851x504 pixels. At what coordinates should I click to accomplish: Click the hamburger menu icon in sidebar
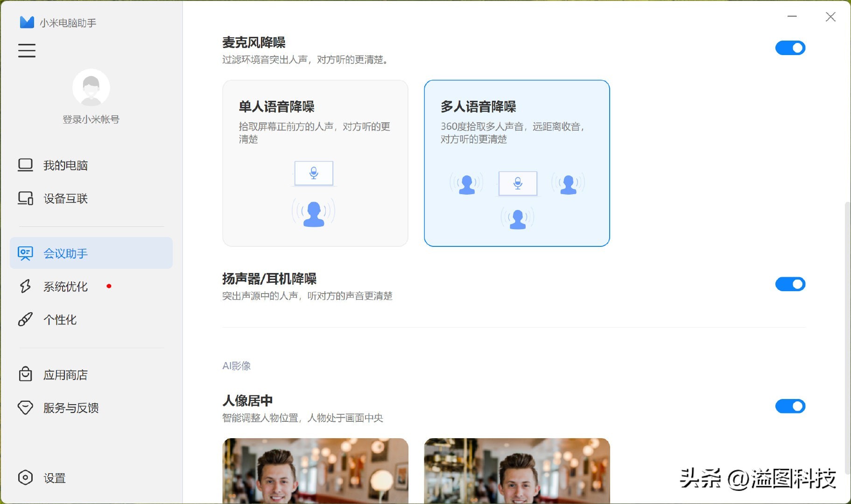(27, 50)
